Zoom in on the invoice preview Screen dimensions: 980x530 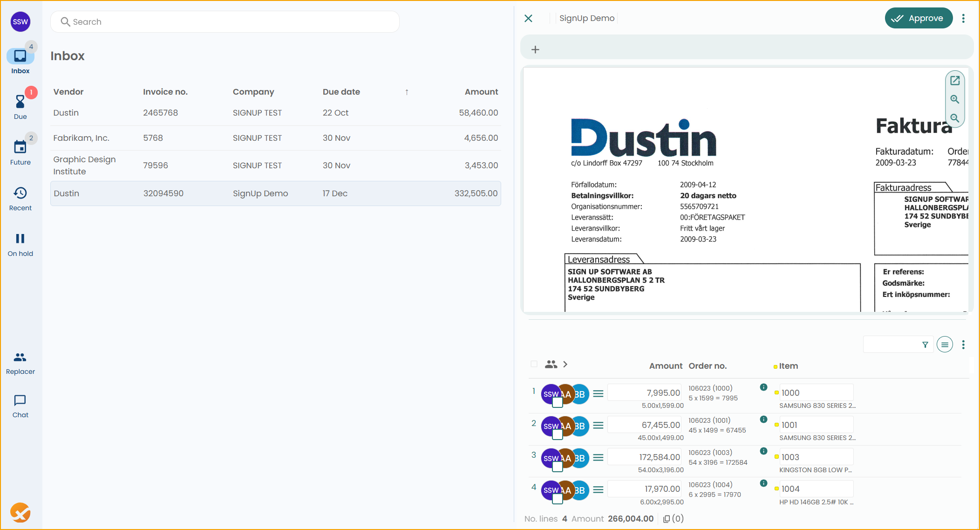coord(955,99)
